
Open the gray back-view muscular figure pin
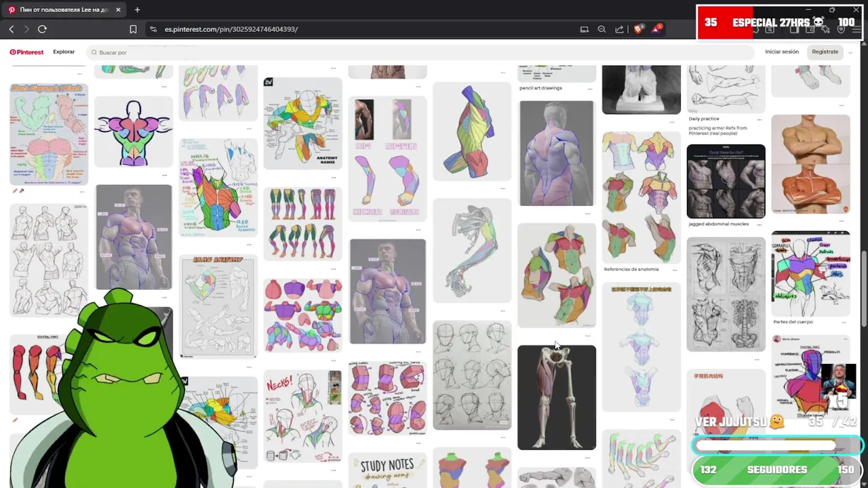tap(557, 153)
